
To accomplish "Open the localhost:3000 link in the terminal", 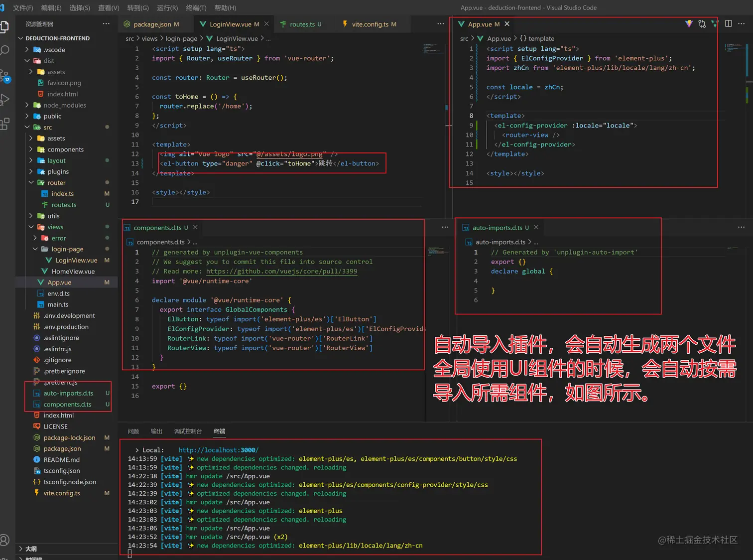I will (x=219, y=450).
